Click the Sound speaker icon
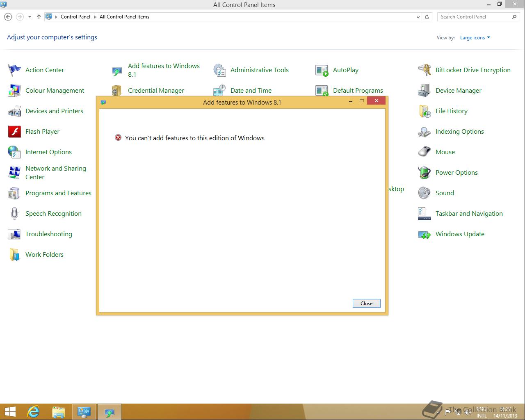Image resolution: width=525 pixels, height=420 pixels. point(425,193)
